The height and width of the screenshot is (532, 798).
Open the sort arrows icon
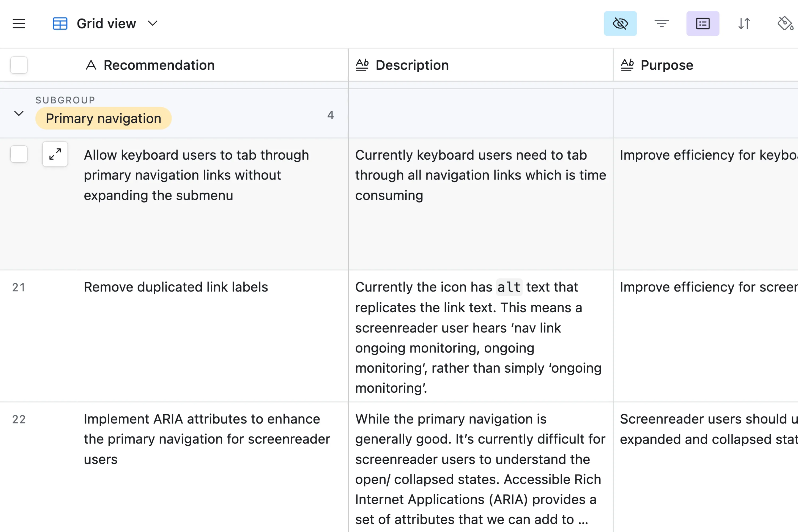point(744,24)
